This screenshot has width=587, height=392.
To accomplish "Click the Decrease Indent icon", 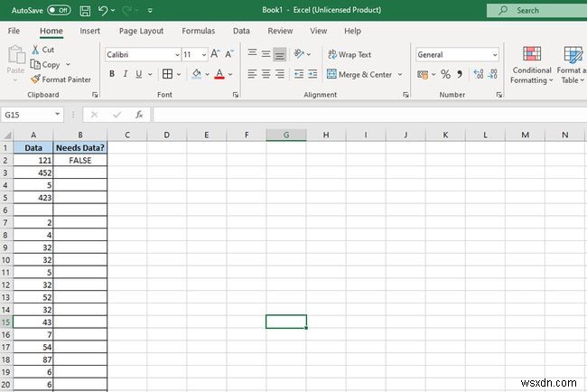I will tap(299, 74).
